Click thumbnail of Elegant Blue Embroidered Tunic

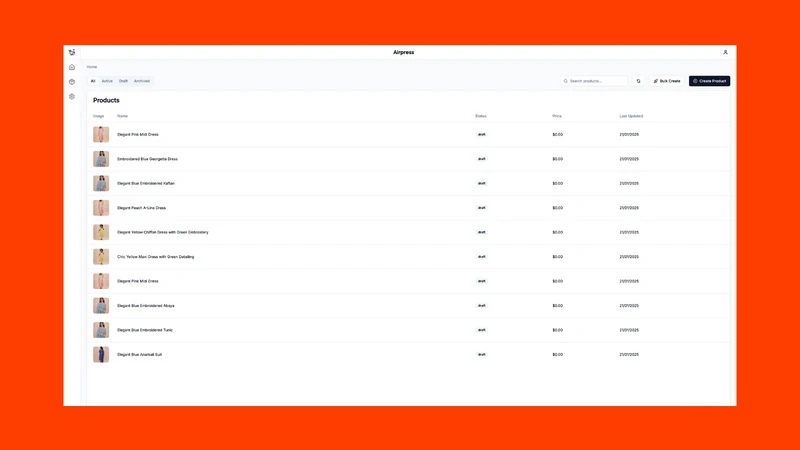[x=101, y=330]
